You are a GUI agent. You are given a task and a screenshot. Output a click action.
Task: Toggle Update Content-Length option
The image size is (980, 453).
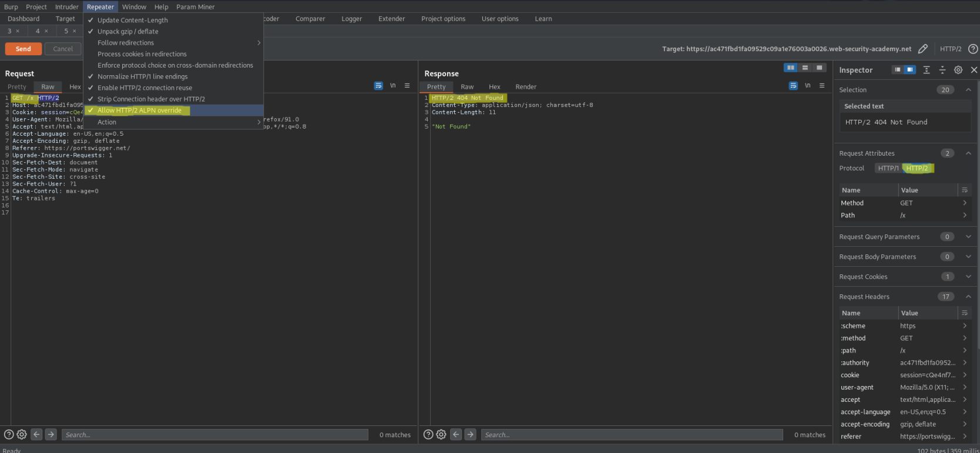pyautogui.click(x=173, y=20)
